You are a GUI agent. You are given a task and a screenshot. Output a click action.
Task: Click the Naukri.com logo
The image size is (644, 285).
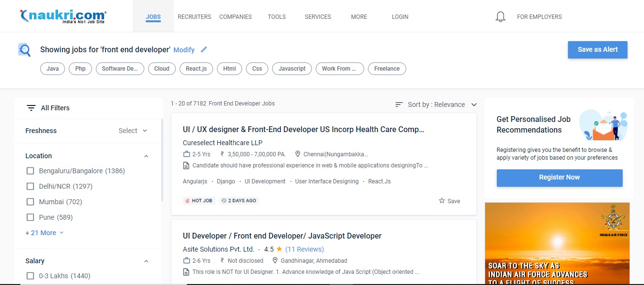click(x=63, y=16)
